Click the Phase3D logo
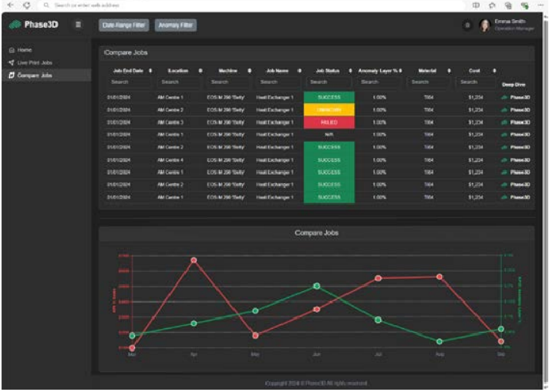This screenshot has height=392, width=549. 34,25
